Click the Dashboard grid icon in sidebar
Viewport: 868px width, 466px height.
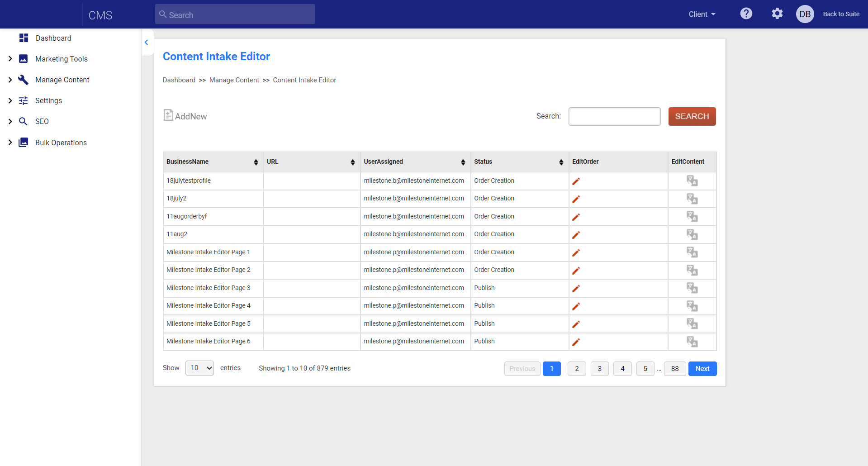pyautogui.click(x=24, y=38)
